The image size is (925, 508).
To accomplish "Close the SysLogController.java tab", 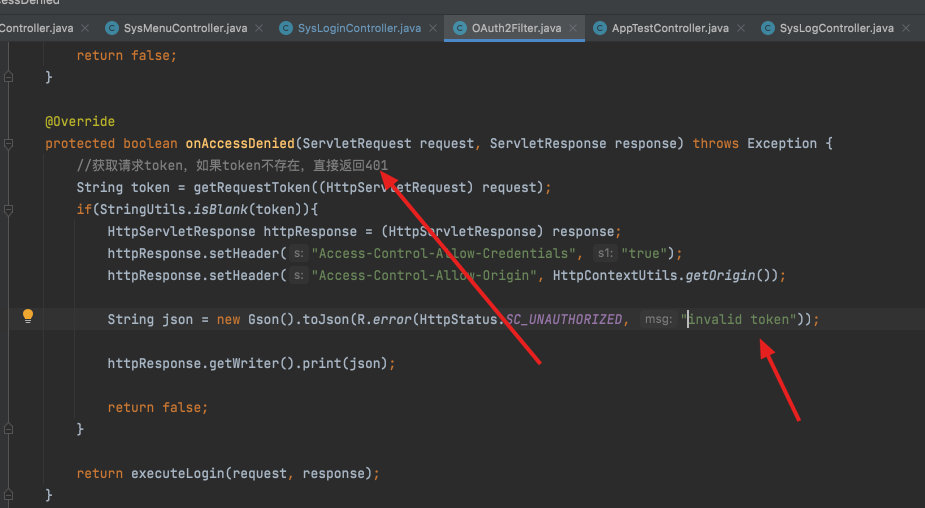I will 906,28.
